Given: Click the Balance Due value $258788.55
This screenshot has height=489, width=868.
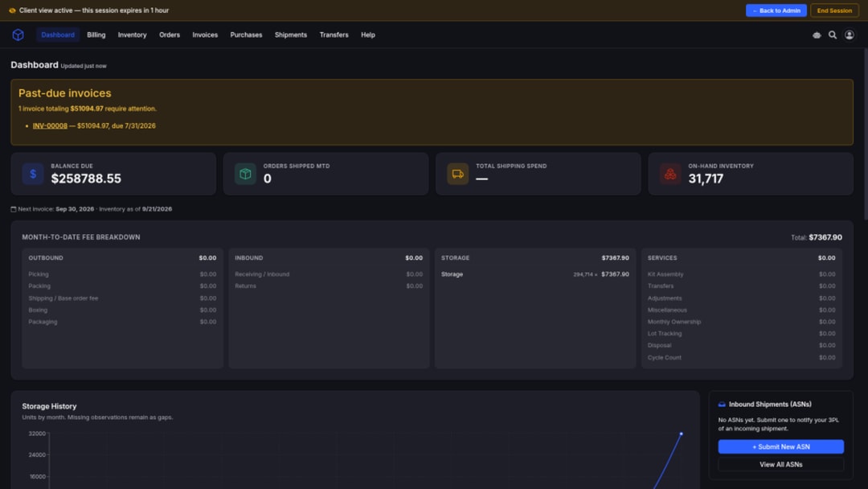Looking at the screenshot, I should click(86, 179).
